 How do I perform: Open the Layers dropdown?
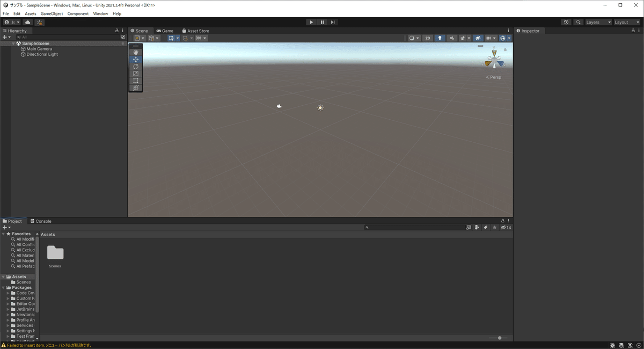pos(597,22)
